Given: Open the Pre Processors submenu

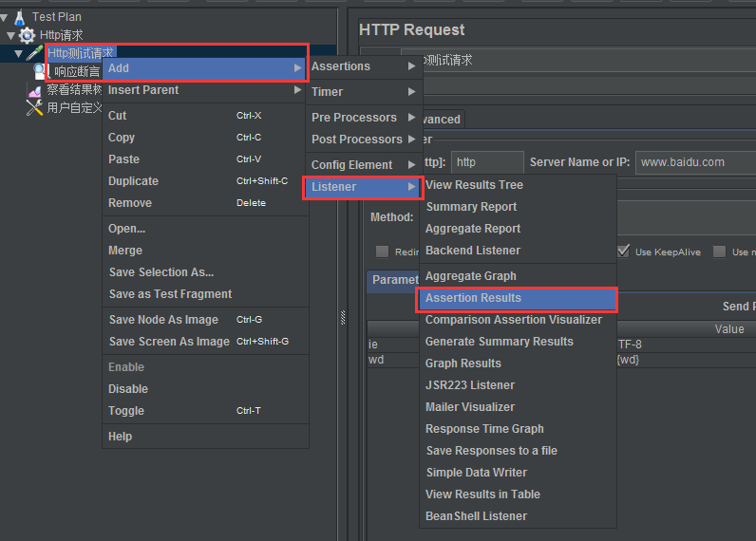Looking at the screenshot, I should point(364,117).
